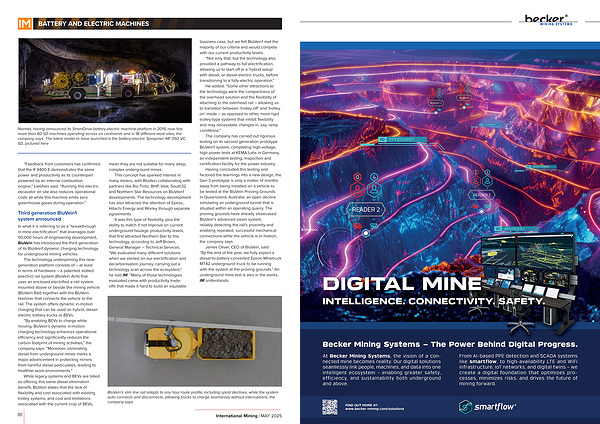Click the large teal person icon above Reader 2
Viewport: 600px width, 424px height.
[374, 189]
